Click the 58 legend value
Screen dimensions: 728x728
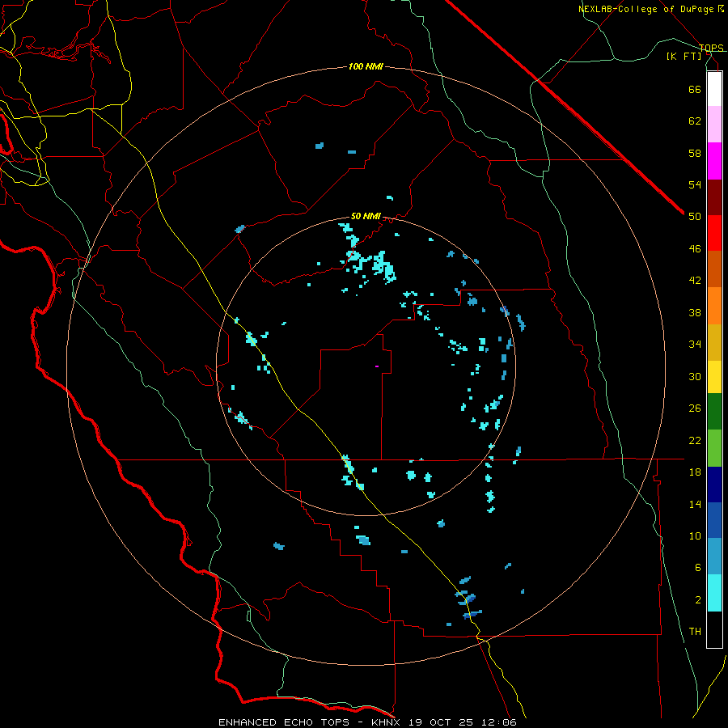click(695, 153)
